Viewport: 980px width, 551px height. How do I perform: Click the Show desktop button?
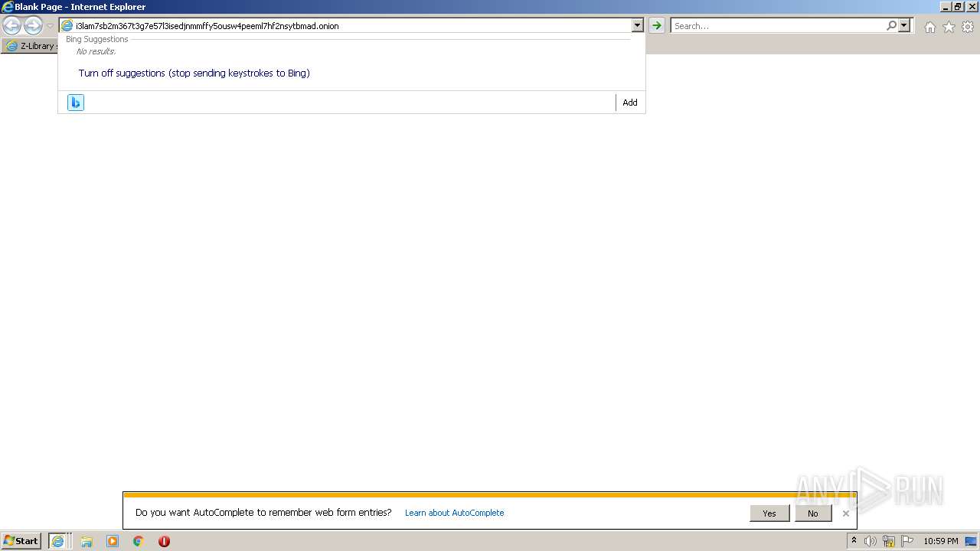[x=972, y=541]
